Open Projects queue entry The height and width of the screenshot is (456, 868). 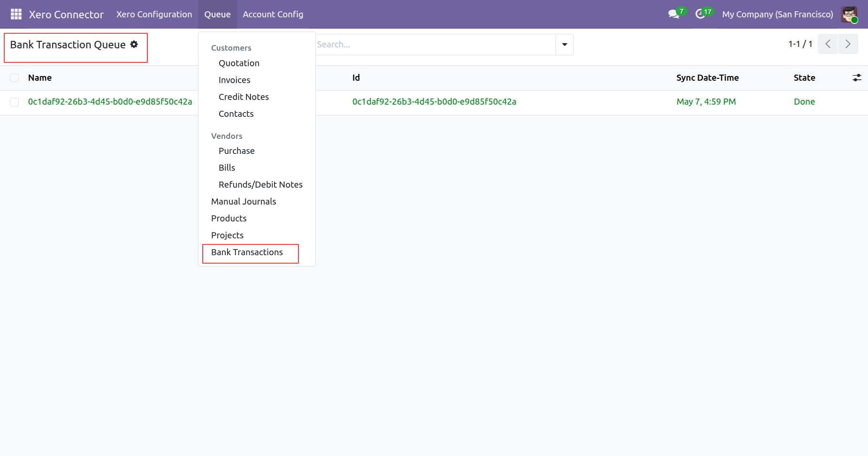pyautogui.click(x=227, y=235)
